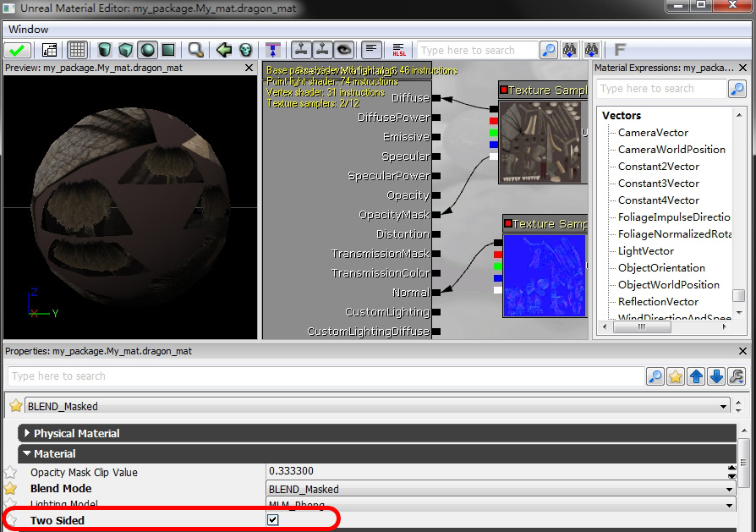
Task: Select CameraVector in the expressions list
Action: pyautogui.click(x=653, y=133)
